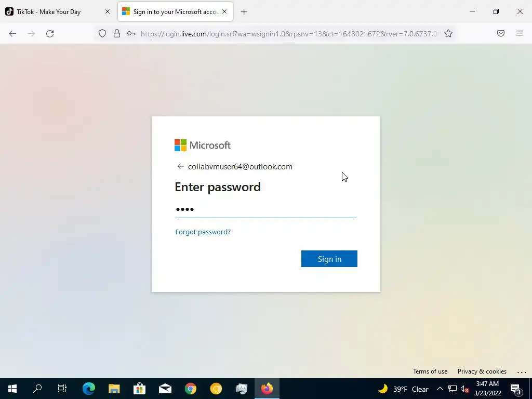This screenshot has height=399, width=532.
Task: Follow the Forgot password? link
Action: 203,232
